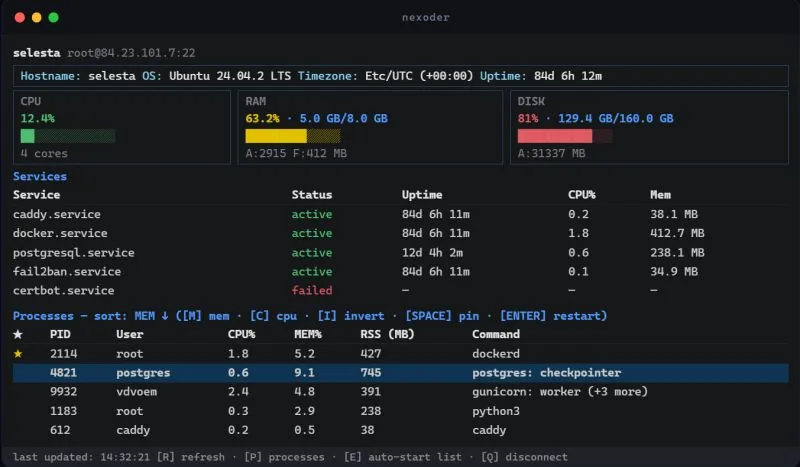
Task: Click the [M] mem sort shortcut
Action: (203, 316)
